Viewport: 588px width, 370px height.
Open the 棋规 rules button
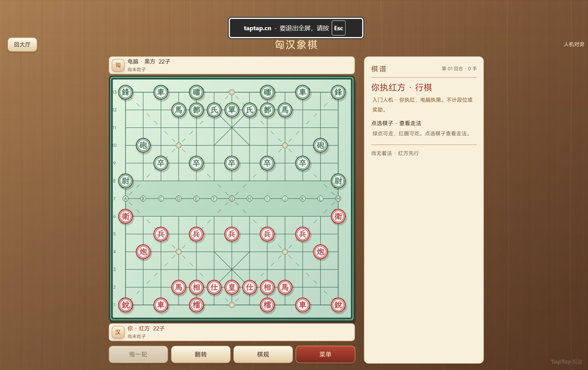pyautogui.click(x=263, y=354)
